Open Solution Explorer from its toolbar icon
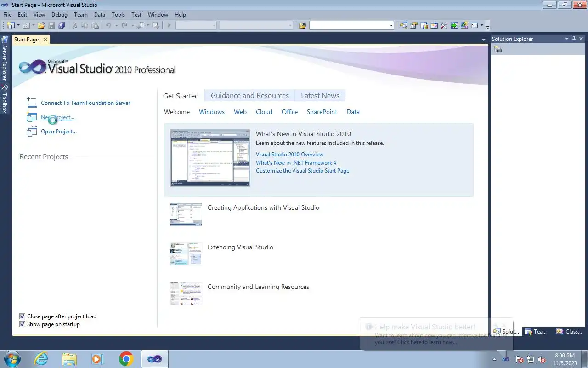 click(x=403, y=25)
